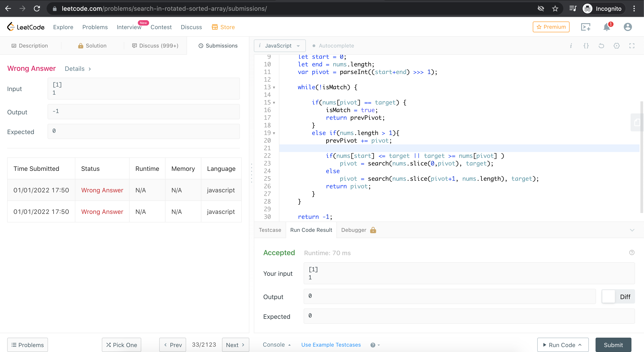
Task: Expand the Console panel
Action: (276, 345)
